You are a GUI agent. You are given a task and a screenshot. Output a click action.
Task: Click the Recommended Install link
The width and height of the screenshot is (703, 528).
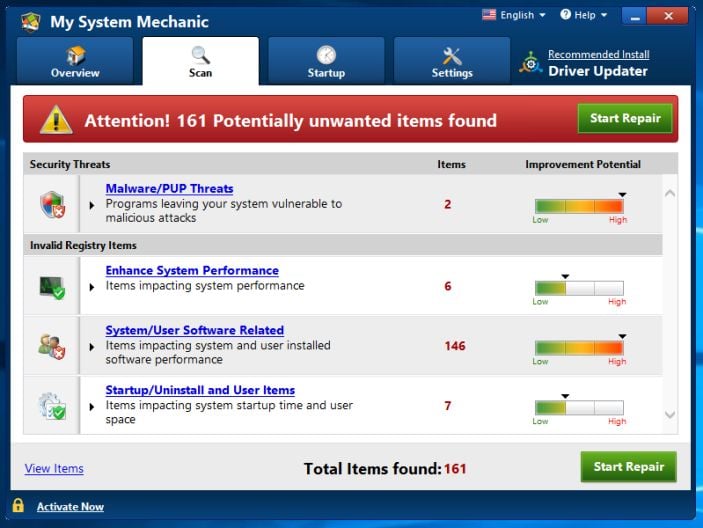[x=599, y=55]
